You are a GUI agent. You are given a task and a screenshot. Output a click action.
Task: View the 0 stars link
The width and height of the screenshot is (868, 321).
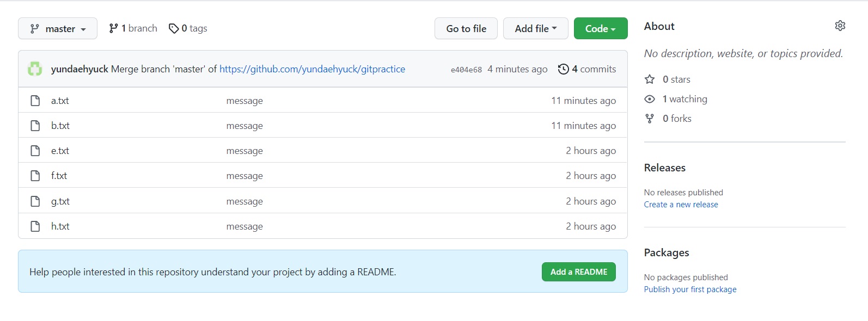pos(676,79)
